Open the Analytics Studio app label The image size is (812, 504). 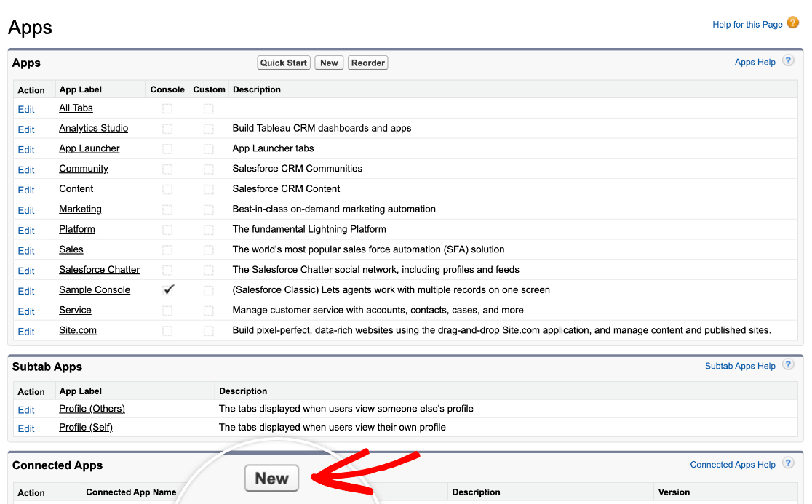click(94, 128)
